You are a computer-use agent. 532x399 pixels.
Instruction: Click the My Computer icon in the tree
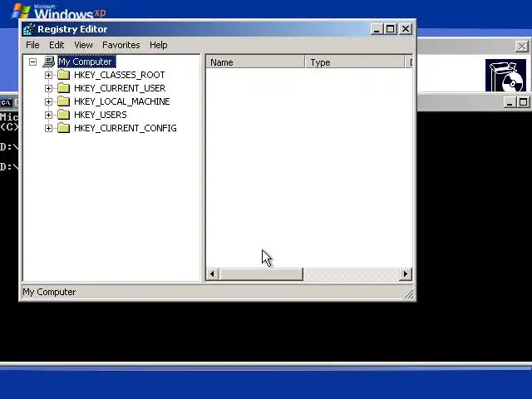click(49, 62)
